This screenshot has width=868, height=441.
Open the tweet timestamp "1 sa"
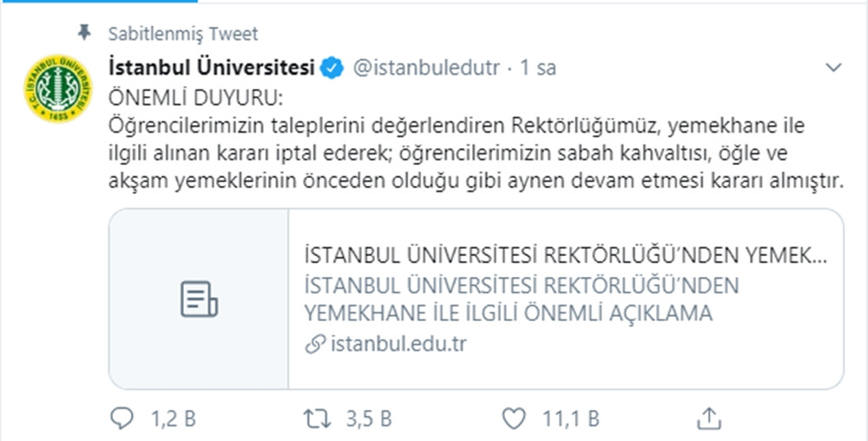click(538, 68)
